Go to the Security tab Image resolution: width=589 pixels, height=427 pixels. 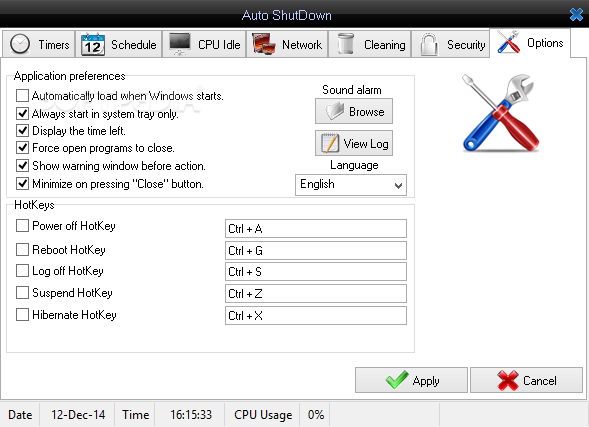[x=451, y=44]
